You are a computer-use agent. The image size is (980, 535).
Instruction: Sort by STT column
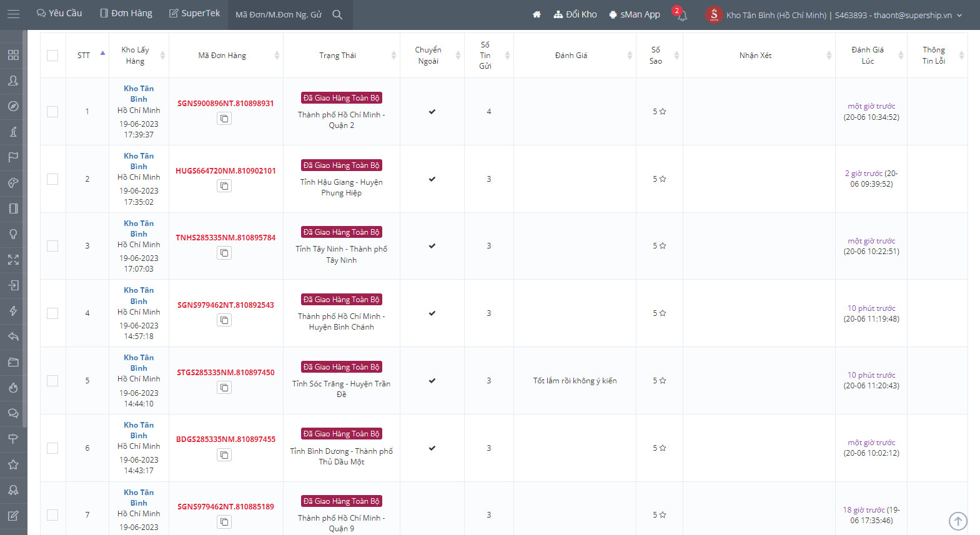(87, 56)
